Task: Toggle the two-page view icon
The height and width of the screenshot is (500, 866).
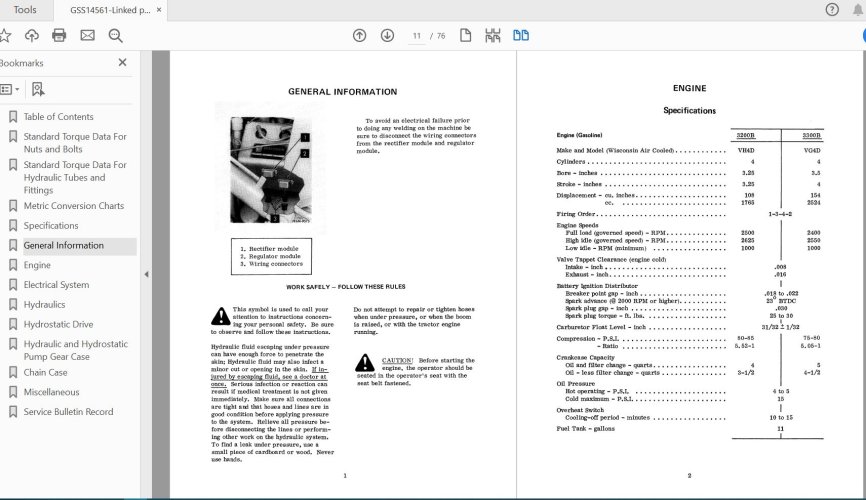Action: (x=520, y=36)
